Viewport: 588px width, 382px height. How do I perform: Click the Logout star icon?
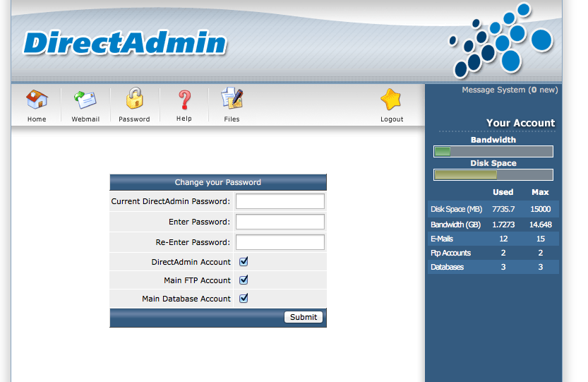point(391,100)
